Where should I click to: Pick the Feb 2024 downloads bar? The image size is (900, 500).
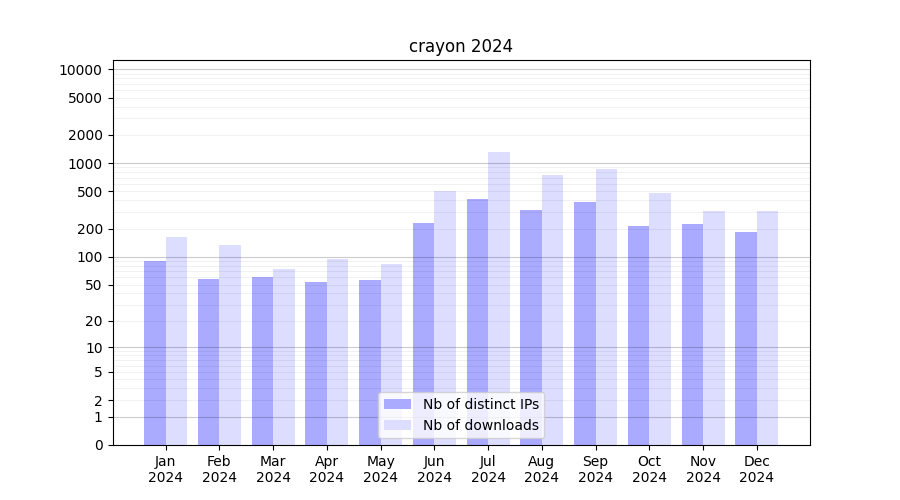(230, 344)
